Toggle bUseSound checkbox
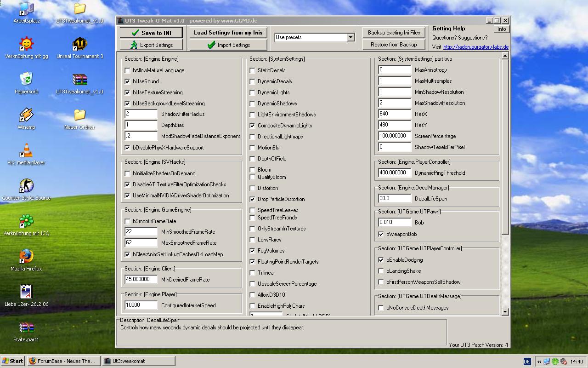The height and width of the screenshot is (368, 588). coord(128,81)
